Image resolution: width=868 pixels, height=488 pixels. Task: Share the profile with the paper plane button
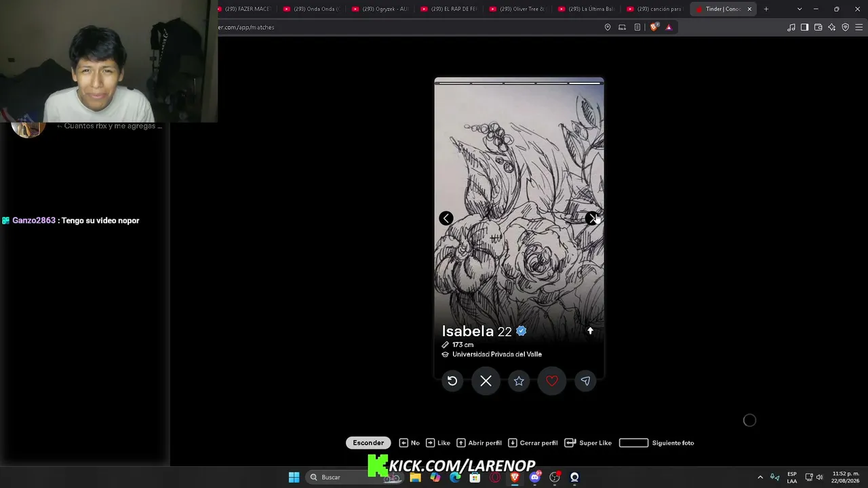pos(585,381)
